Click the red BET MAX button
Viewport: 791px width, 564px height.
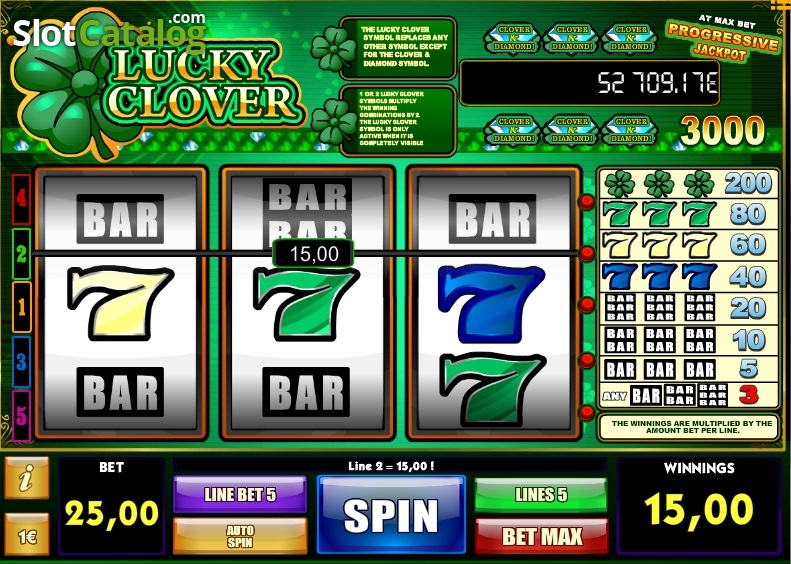click(x=541, y=536)
